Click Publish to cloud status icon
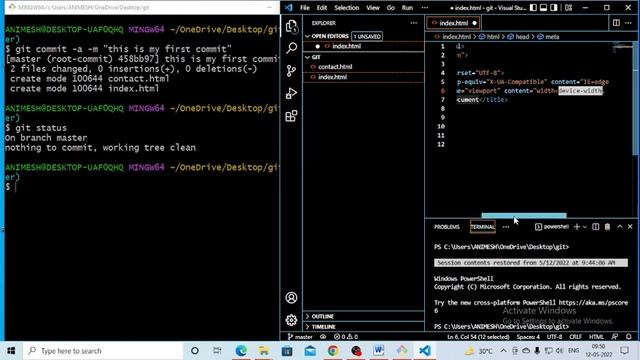640x360 pixels. (323, 337)
